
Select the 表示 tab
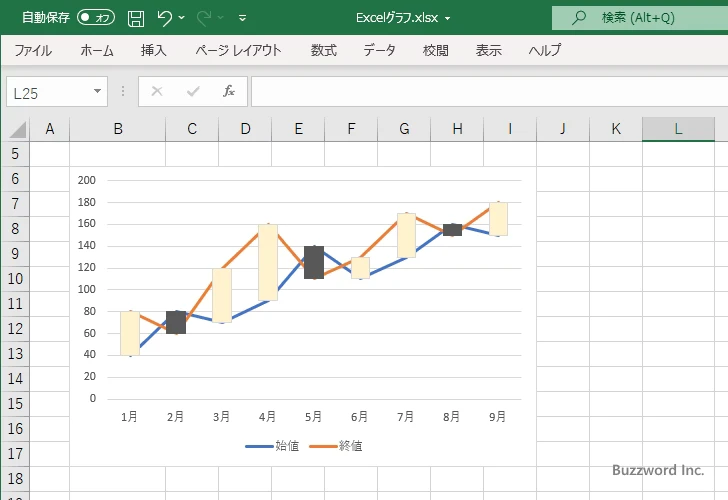[x=488, y=50]
